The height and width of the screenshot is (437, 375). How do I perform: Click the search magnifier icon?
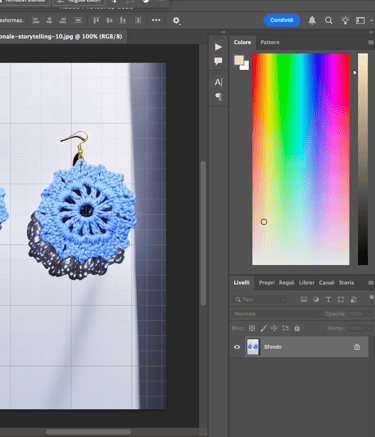(329, 20)
